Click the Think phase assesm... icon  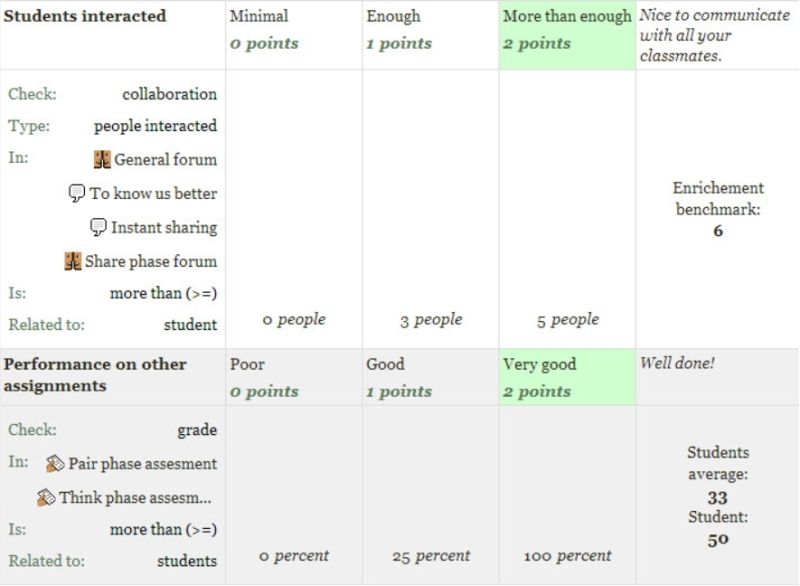pyautogui.click(x=46, y=497)
